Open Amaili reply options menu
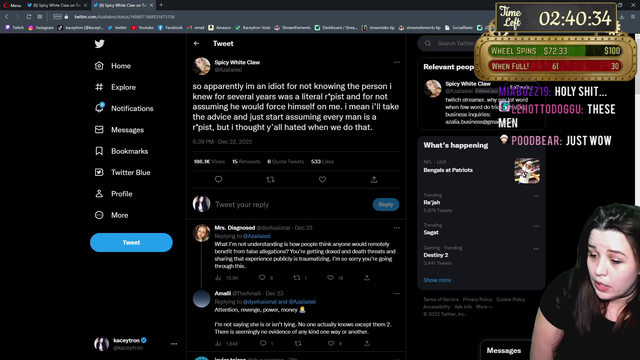The width and height of the screenshot is (640, 360). [x=396, y=293]
